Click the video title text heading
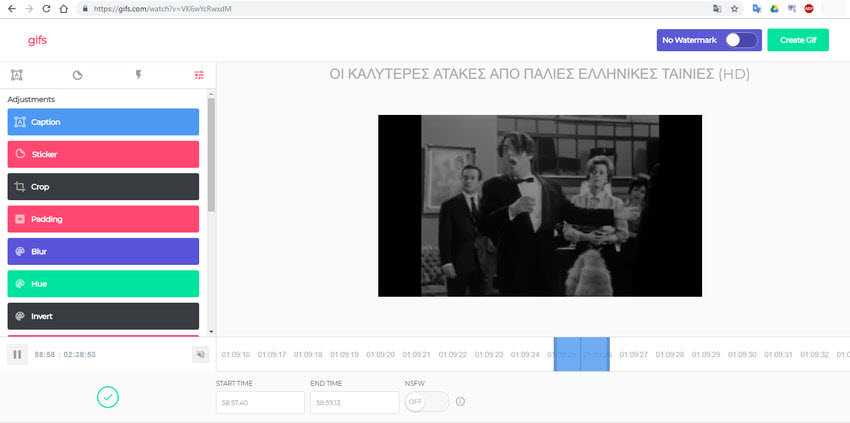Viewport: 850px width, 423px height. pos(539,74)
